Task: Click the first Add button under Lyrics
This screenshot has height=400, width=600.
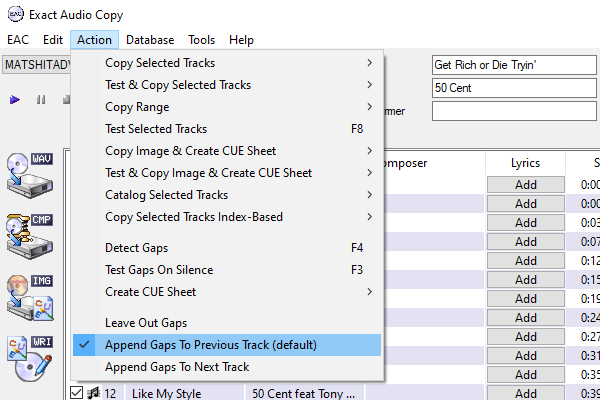Action: click(x=525, y=185)
